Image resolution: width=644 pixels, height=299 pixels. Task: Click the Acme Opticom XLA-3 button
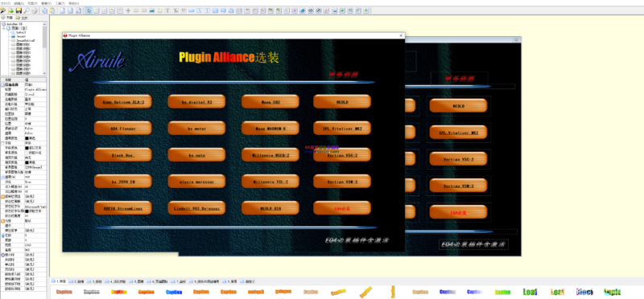(123, 101)
